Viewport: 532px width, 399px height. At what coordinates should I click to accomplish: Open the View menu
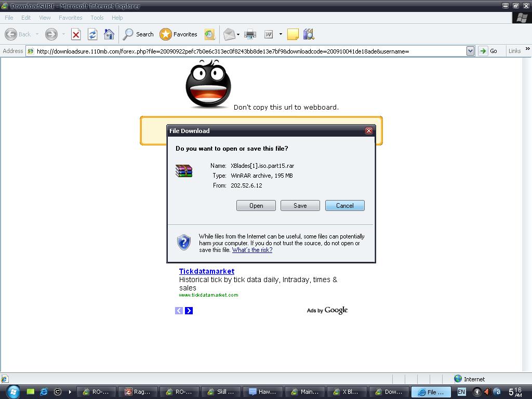[45, 18]
